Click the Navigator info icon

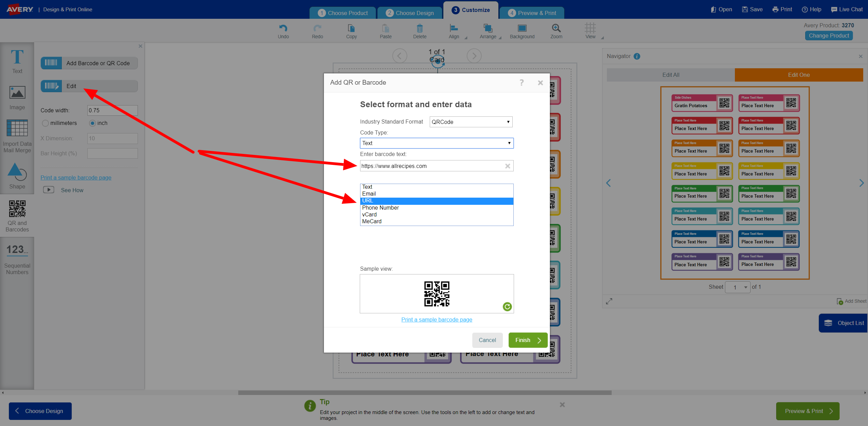[637, 56]
